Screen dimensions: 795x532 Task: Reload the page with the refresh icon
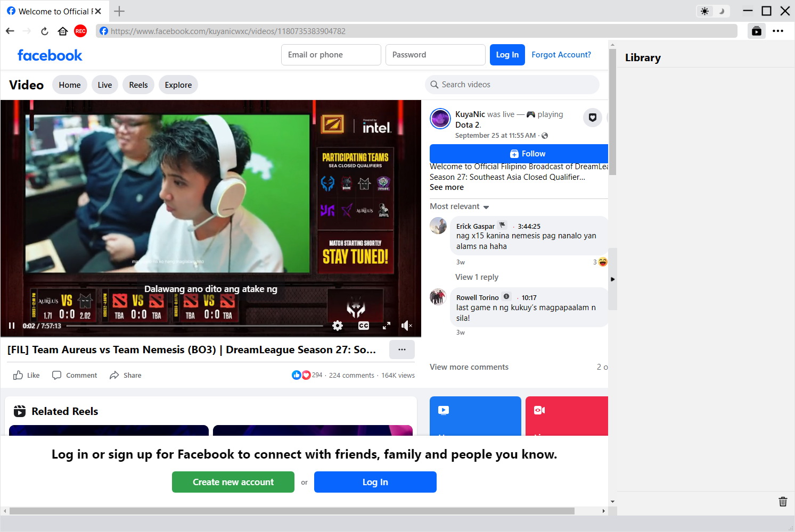[x=45, y=31]
